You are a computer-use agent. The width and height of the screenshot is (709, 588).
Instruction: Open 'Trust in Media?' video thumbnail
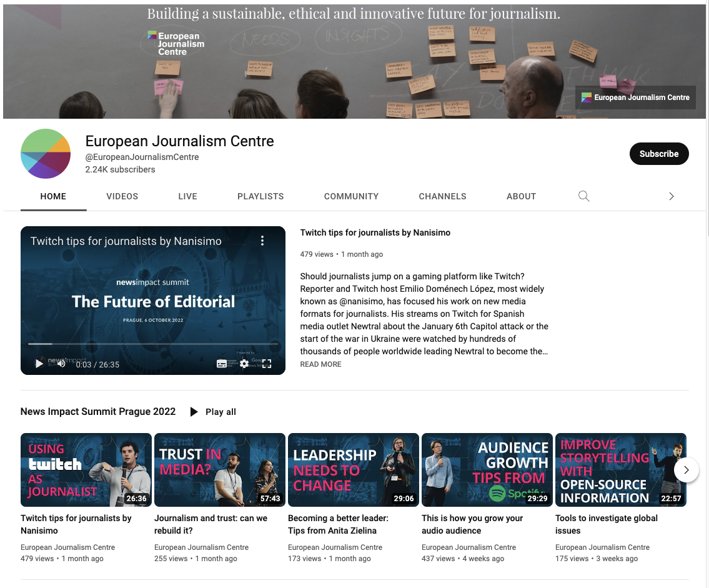220,470
